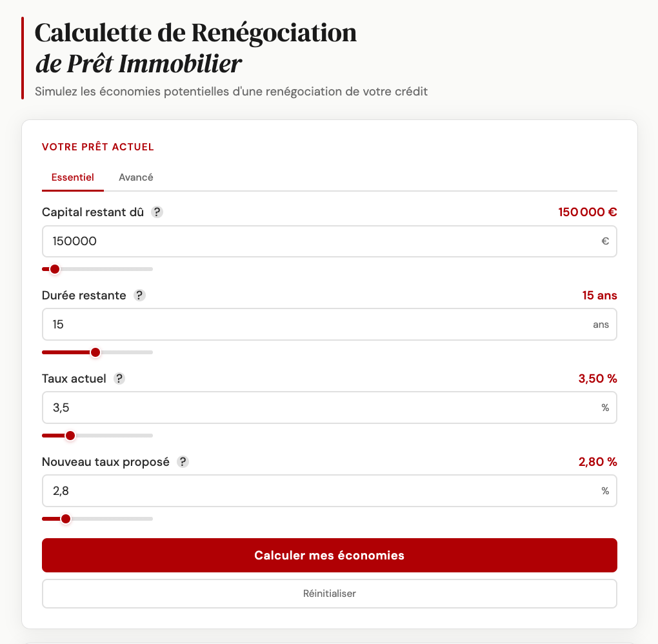Click the VOTRE PRÊT ACTUEL section header
658x644 pixels.
pyautogui.click(x=97, y=146)
